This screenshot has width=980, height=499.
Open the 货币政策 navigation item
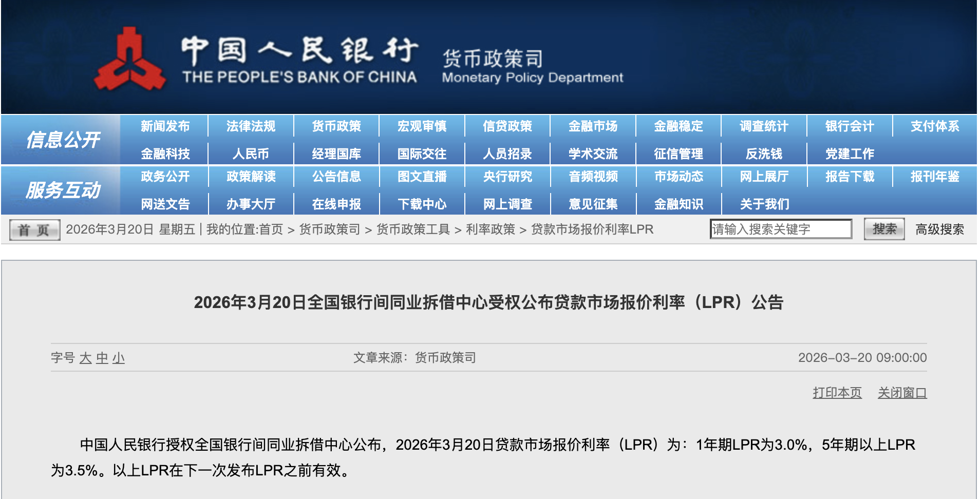(x=336, y=126)
